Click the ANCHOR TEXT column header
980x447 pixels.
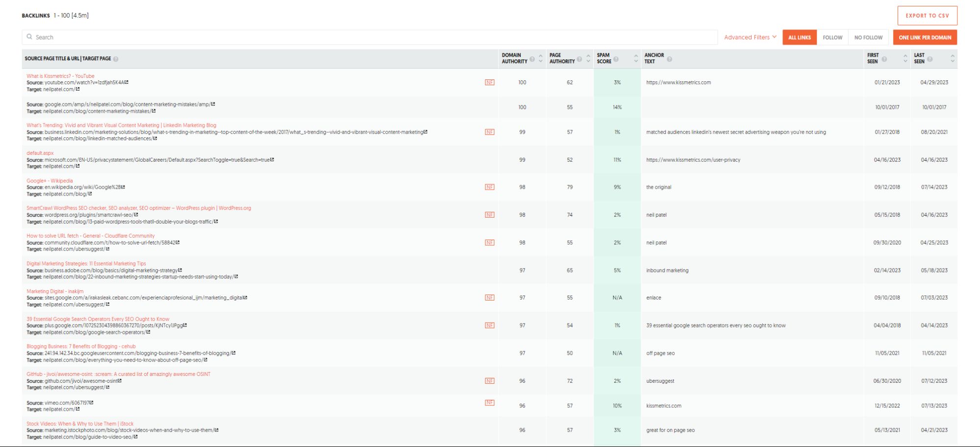click(654, 58)
